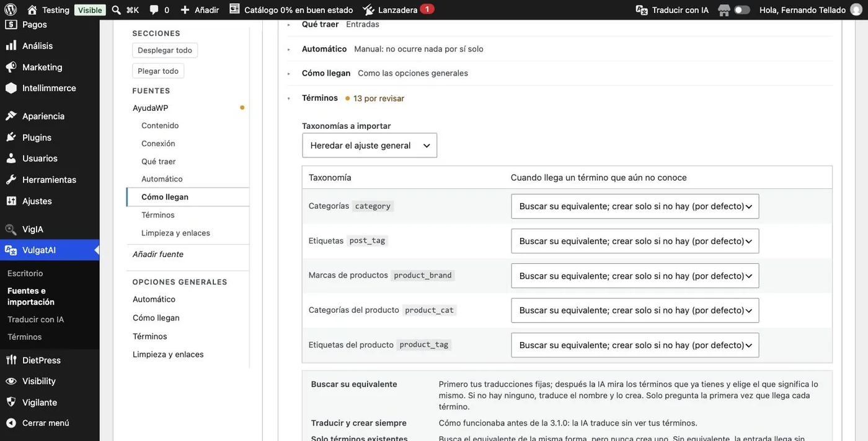The width and height of the screenshot is (868, 441).
Task: Go to Conexión under AyudaWP
Action: pos(158,144)
